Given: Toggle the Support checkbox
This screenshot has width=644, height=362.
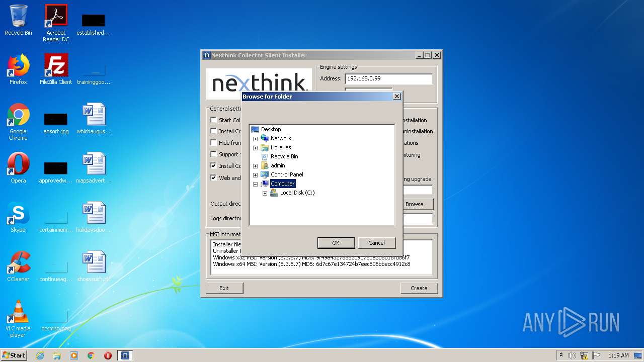Looking at the screenshot, I should coord(214,154).
